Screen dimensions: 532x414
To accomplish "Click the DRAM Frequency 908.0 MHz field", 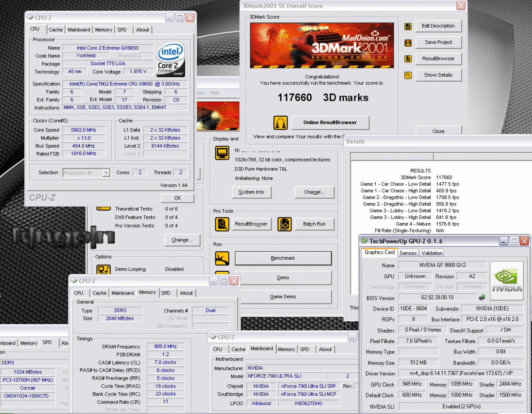I will click(x=165, y=347).
